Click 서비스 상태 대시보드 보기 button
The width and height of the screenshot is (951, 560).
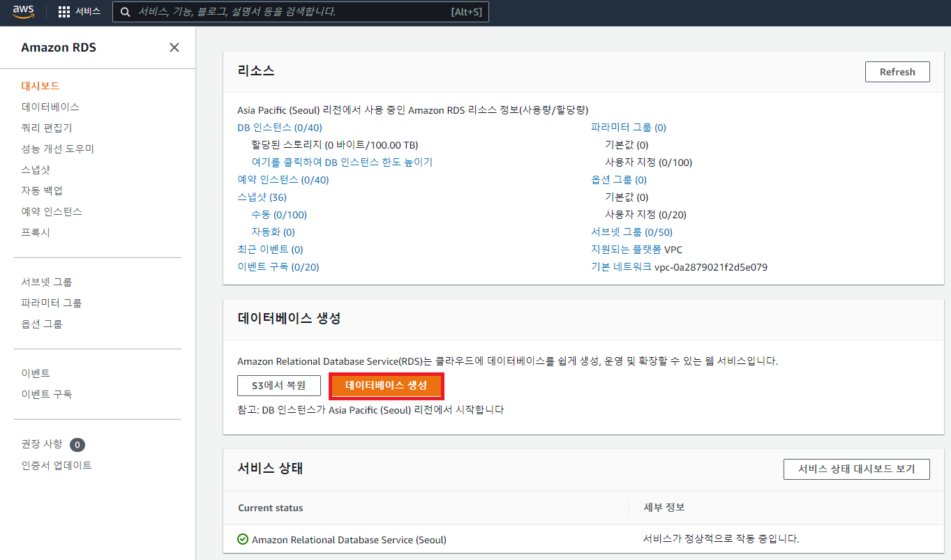click(x=857, y=469)
